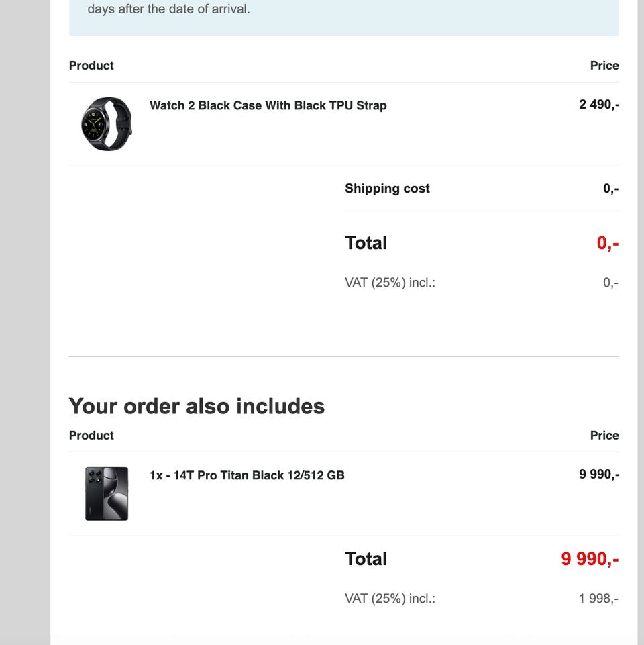Open the 14T Pro phone thumbnail image

pos(107,494)
